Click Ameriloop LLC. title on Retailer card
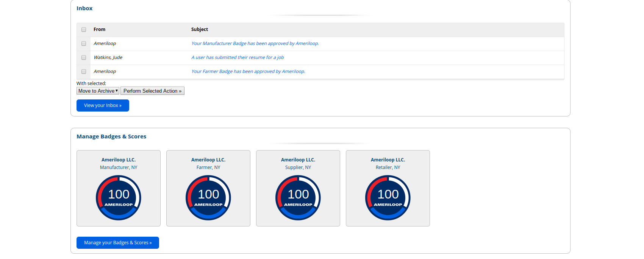This screenshot has width=644, height=259. tap(388, 160)
